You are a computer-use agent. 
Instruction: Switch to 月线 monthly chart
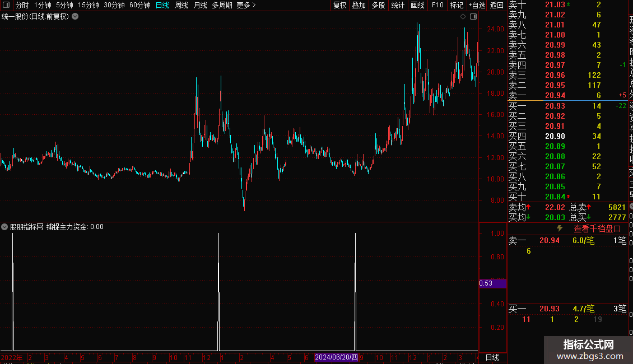click(200, 5)
